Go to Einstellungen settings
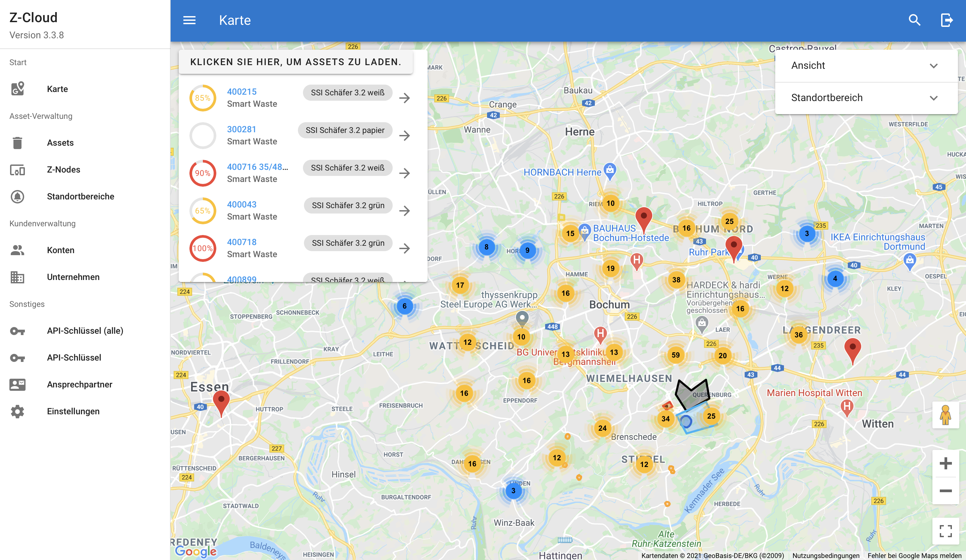 73,411
